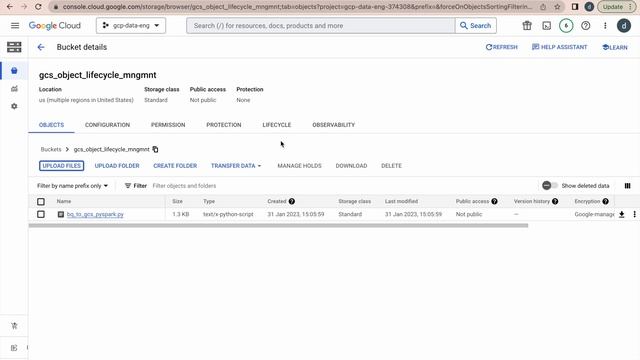Click the Delete button in toolbar
The height and width of the screenshot is (360, 640).
tap(391, 166)
